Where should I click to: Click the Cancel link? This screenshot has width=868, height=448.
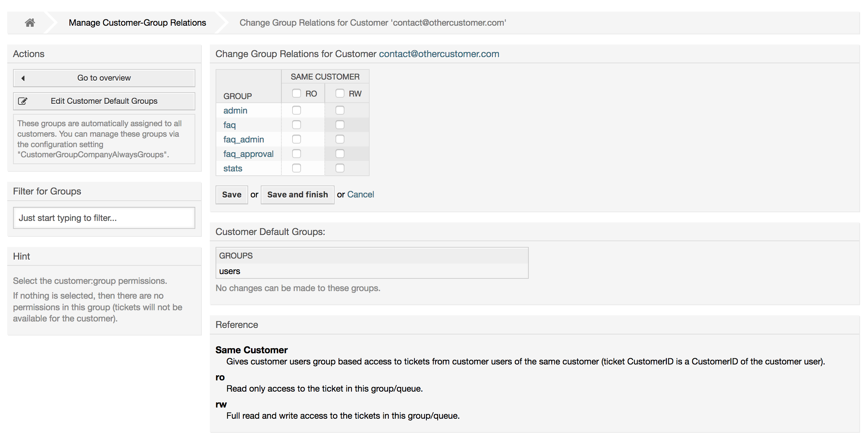[361, 194]
